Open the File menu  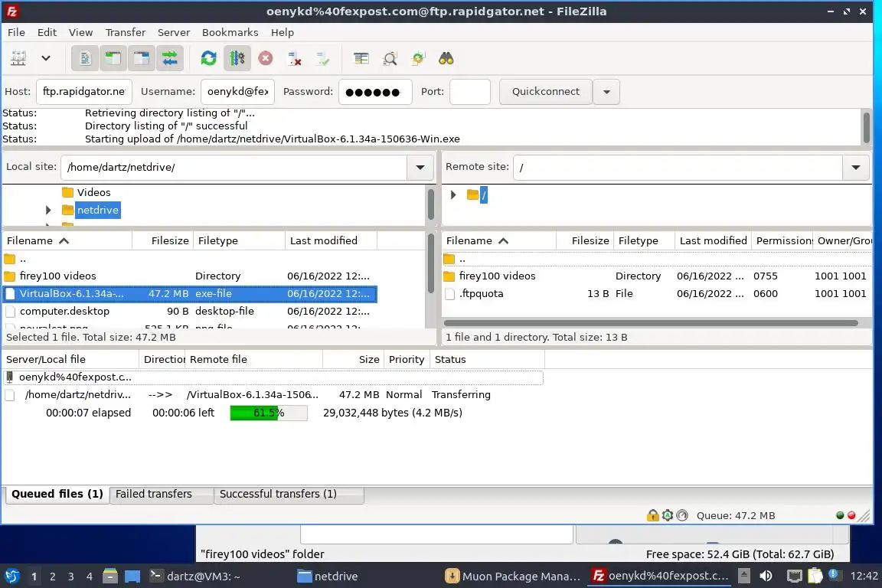pos(16,32)
